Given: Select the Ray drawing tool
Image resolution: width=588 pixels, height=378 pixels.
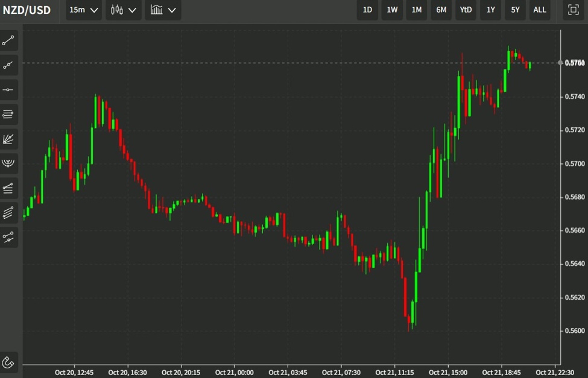Looking at the screenshot, I should [8, 65].
